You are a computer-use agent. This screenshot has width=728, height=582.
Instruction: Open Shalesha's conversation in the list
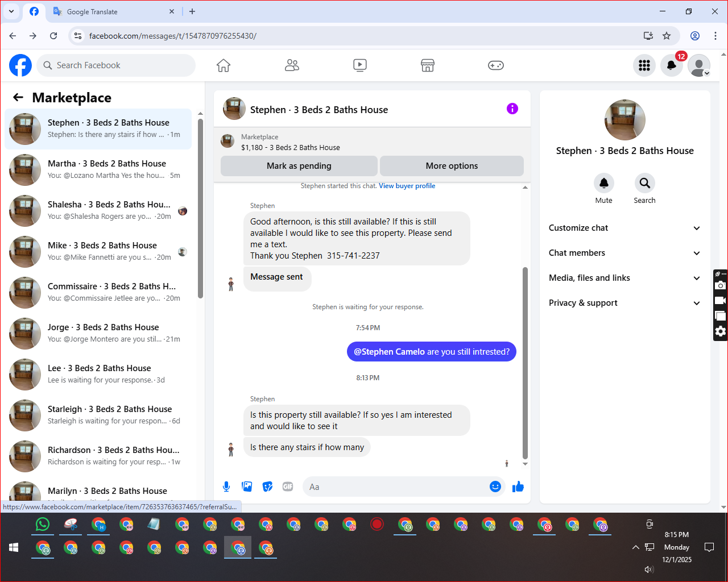pyautogui.click(x=98, y=211)
